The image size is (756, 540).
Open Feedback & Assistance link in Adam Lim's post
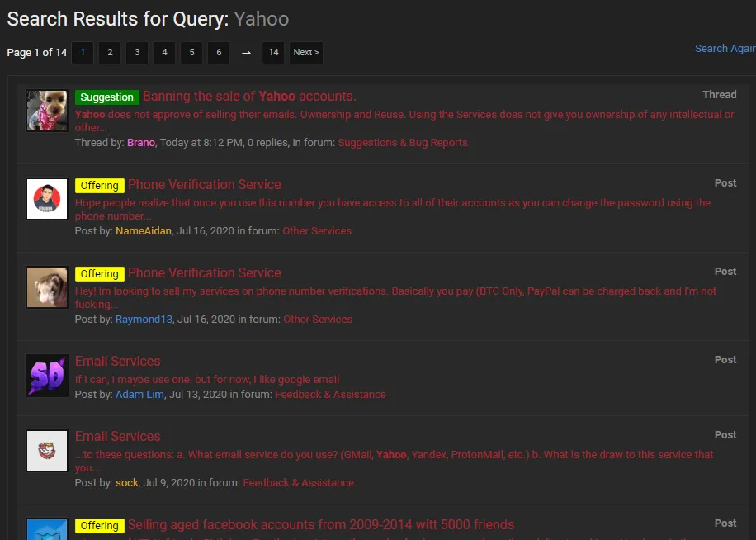[330, 395]
